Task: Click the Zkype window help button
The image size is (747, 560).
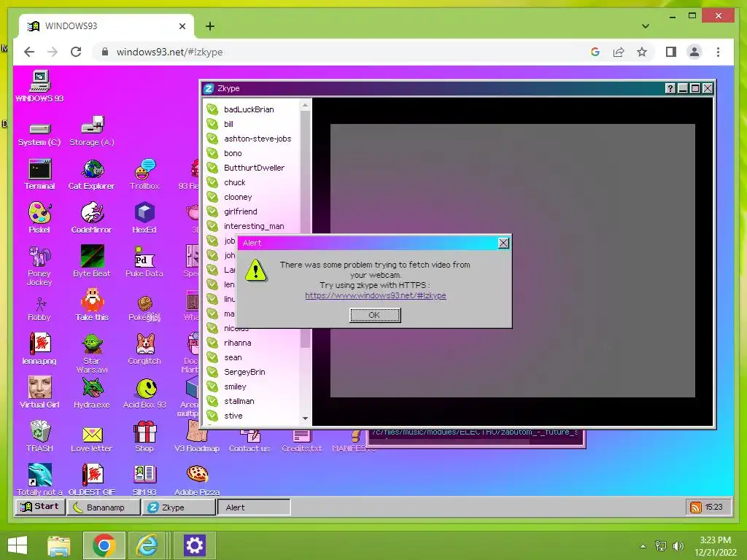Action: (x=670, y=88)
